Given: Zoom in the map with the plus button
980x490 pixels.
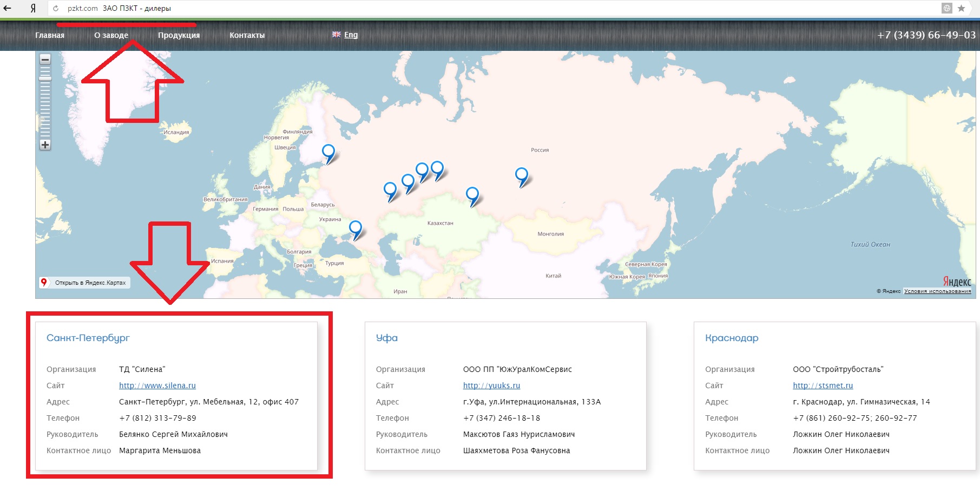Looking at the screenshot, I should (x=45, y=145).
